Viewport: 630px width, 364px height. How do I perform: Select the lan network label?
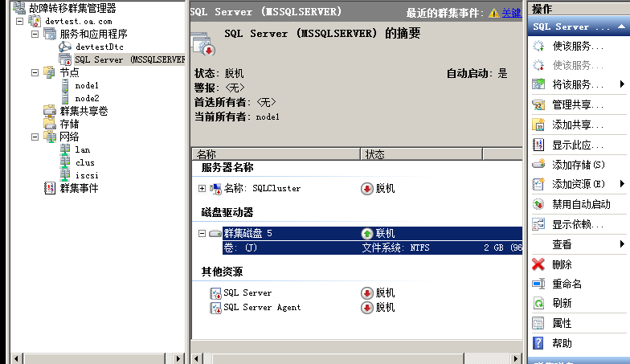(x=82, y=149)
